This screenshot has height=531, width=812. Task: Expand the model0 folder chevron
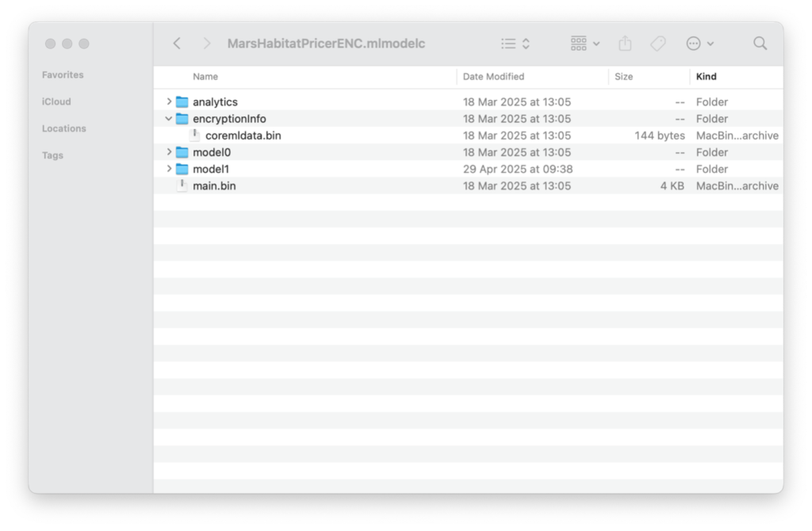169,152
